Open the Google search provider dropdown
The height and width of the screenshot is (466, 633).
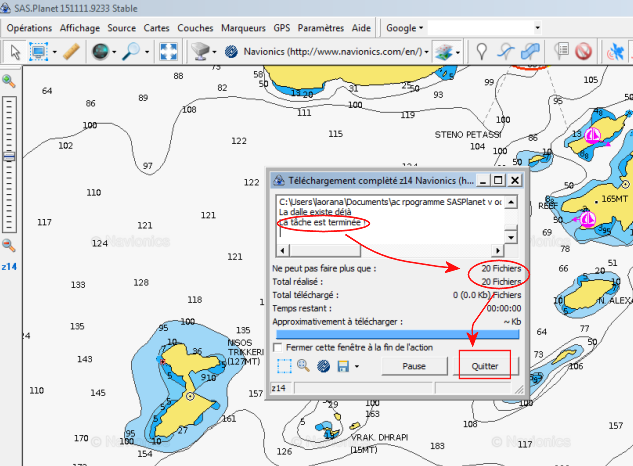point(404,28)
